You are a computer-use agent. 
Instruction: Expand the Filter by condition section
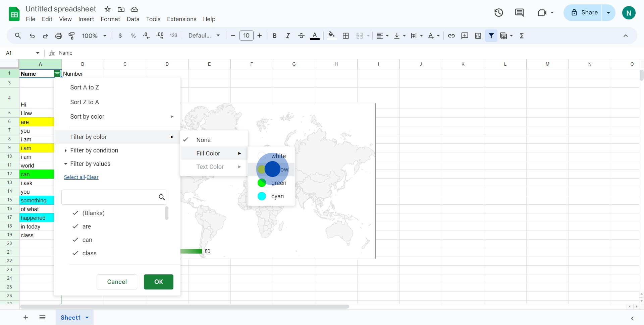point(94,150)
